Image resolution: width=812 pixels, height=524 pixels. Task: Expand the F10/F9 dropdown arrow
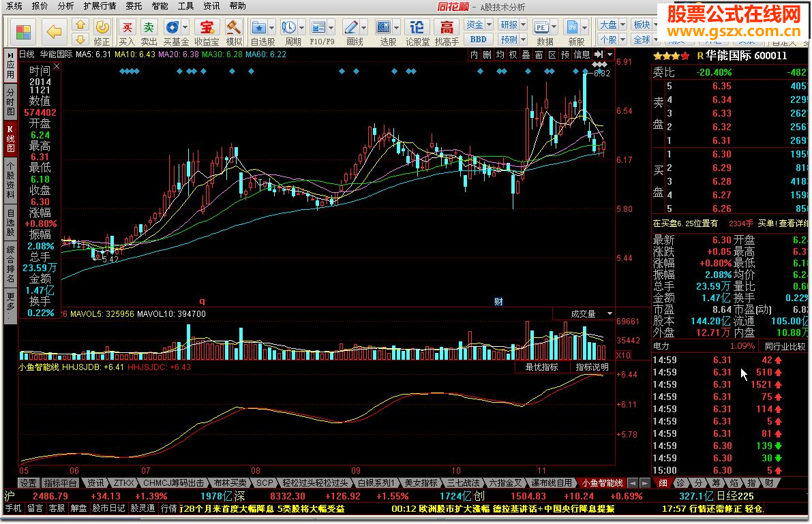(x=331, y=27)
